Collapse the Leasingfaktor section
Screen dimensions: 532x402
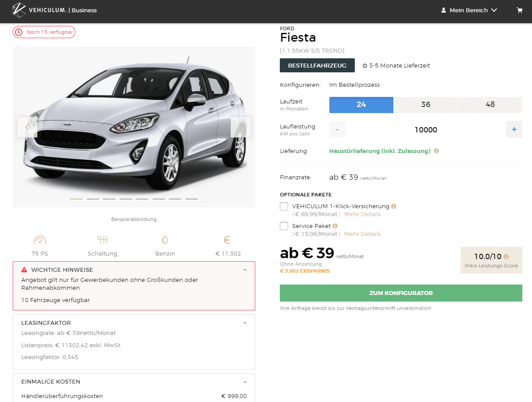tap(245, 323)
